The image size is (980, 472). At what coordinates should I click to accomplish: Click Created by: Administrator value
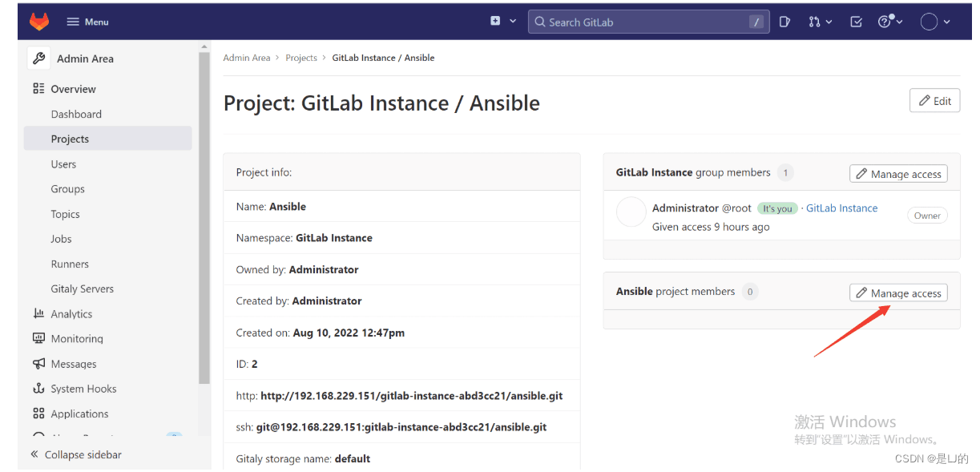click(x=327, y=301)
